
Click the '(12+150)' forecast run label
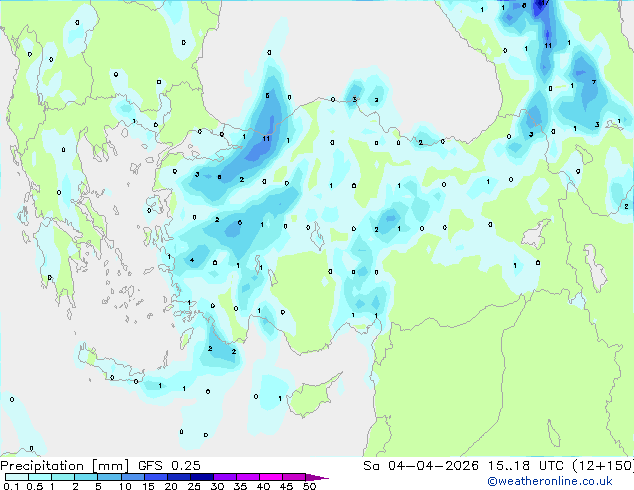click(x=602, y=466)
